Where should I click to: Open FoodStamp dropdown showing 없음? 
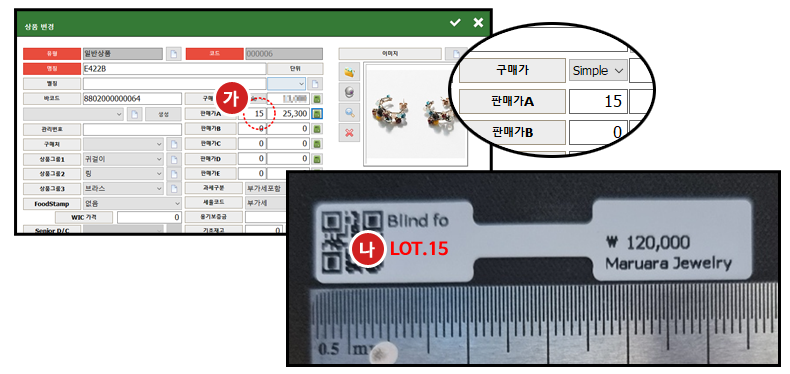click(133, 204)
